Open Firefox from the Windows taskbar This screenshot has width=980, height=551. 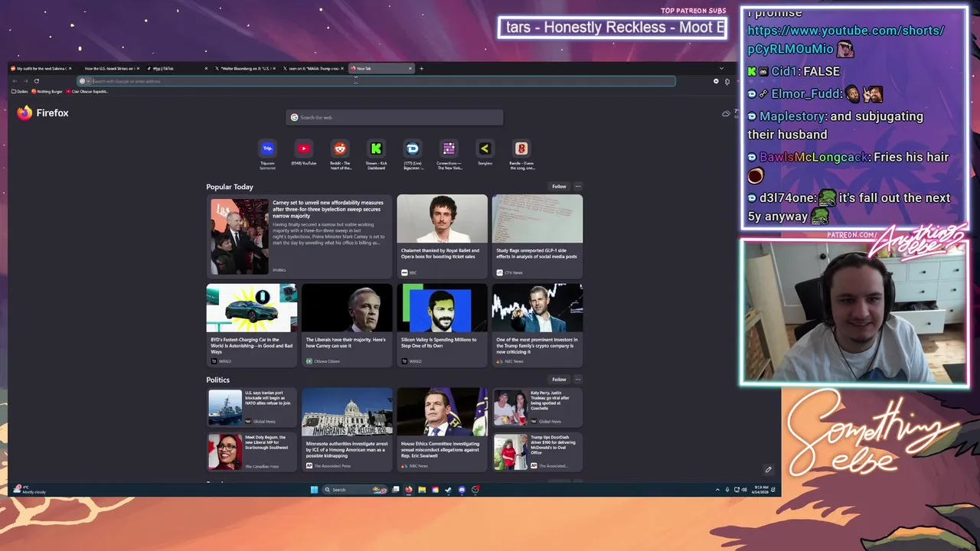pyautogui.click(x=409, y=490)
